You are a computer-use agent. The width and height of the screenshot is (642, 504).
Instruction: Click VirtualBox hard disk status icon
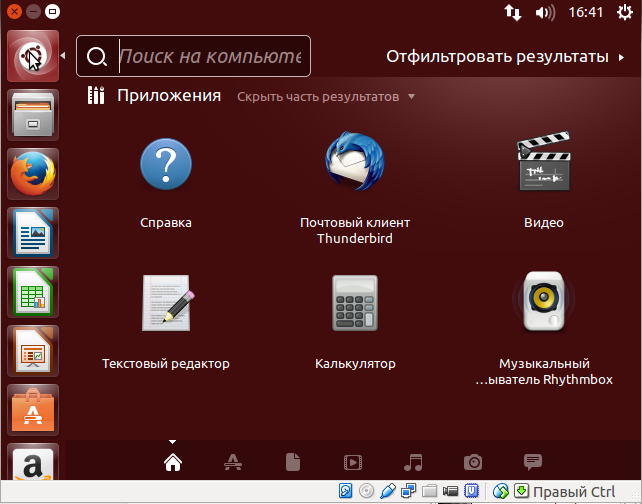tap(346, 490)
